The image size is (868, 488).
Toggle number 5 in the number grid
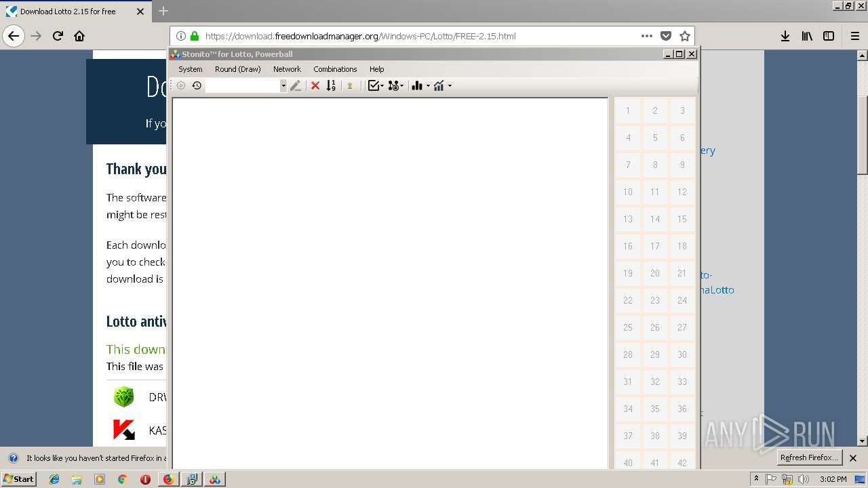[x=655, y=138]
